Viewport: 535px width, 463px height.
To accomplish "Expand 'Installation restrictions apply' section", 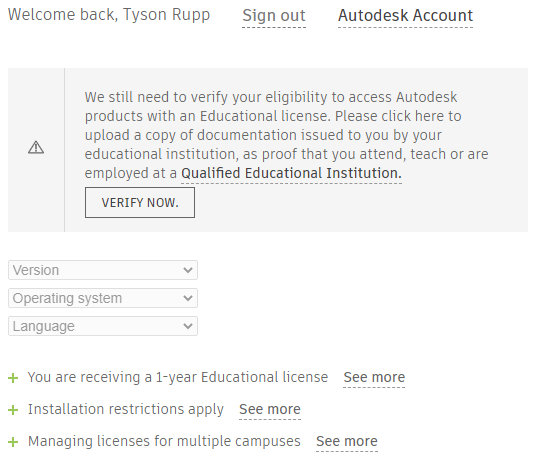I will (126, 409).
